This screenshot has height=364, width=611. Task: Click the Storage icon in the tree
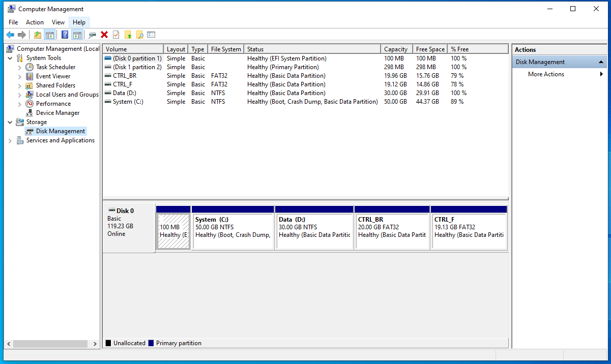(x=20, y=122)
